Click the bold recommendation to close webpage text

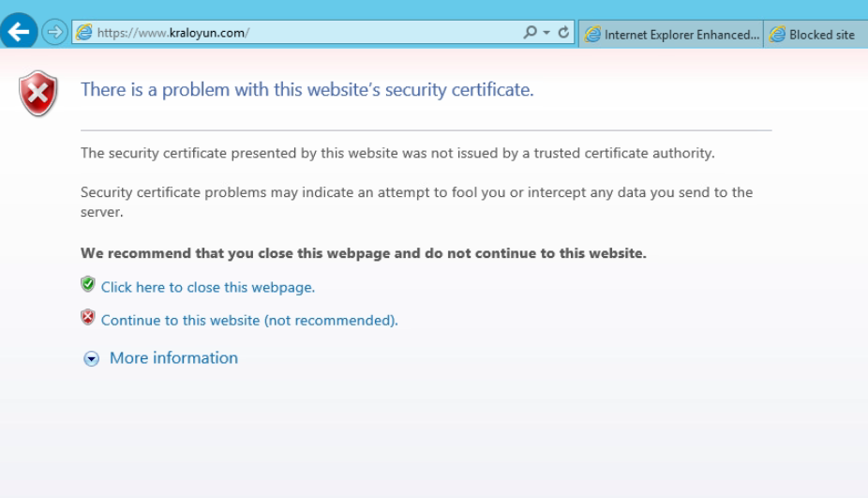(363, 254)
